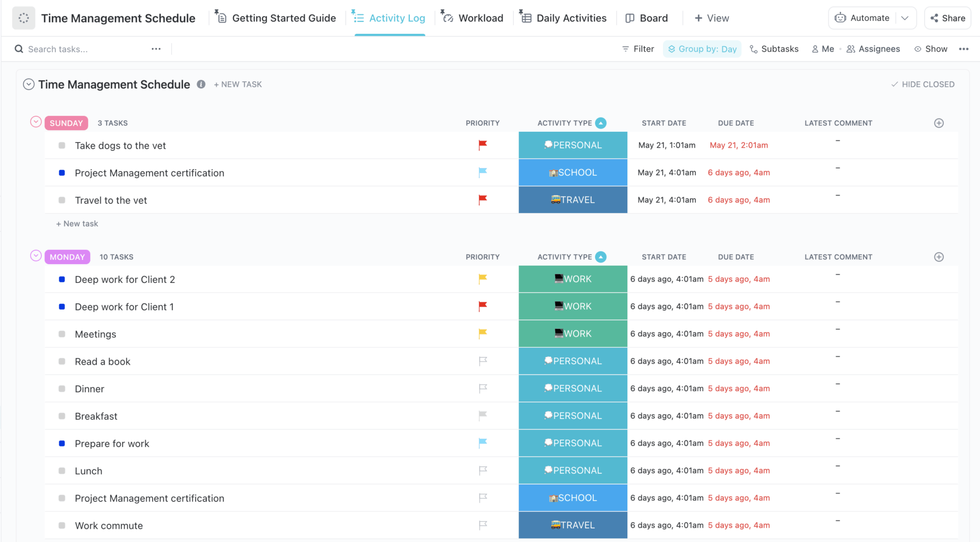Image resolution: width=980 pixels, height=542 pixels.
Task: Set the priority flag for Read a book
Action: tap(482, 361)
